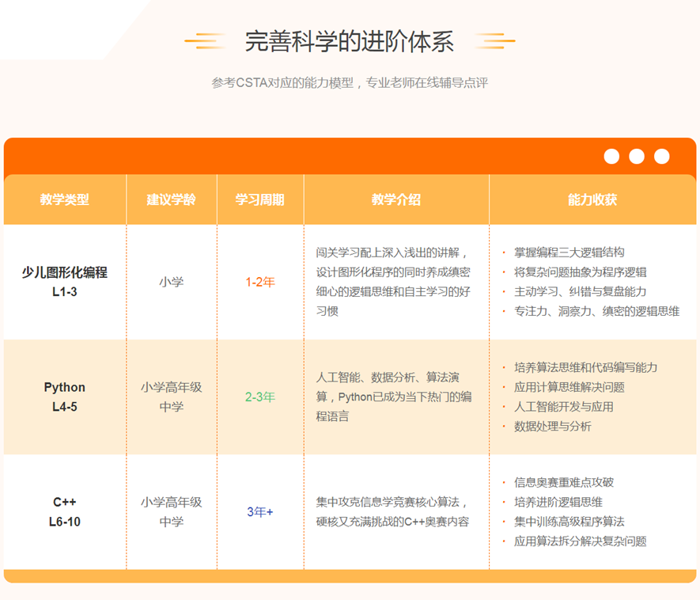This screenshot has width=700, height=600.
Task: Click the 完善科学的进阶体系 heading
Action: pos(349,41)
